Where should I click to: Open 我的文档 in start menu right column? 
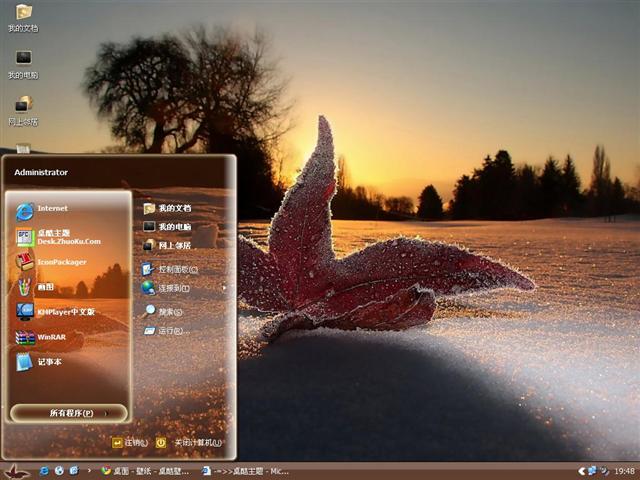[167, 208]
